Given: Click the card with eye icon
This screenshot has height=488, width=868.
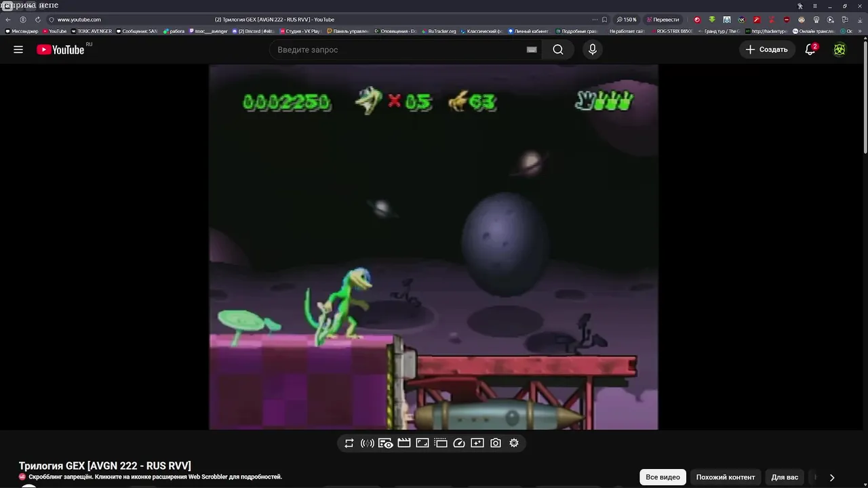Looking at the screenshot, I should [x=386, y=443].
